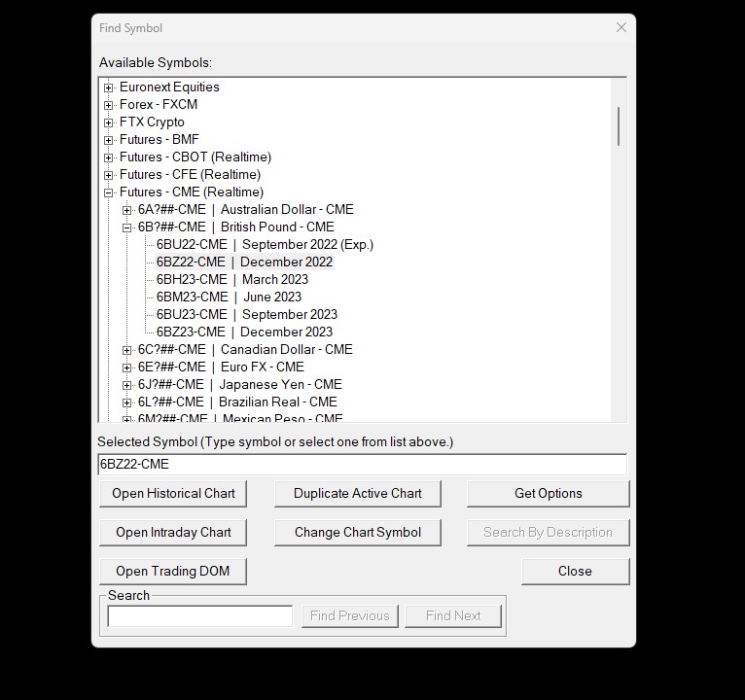Select FTX Crypto label
This screenshot has width=745, height=700.
pos(152,122)
